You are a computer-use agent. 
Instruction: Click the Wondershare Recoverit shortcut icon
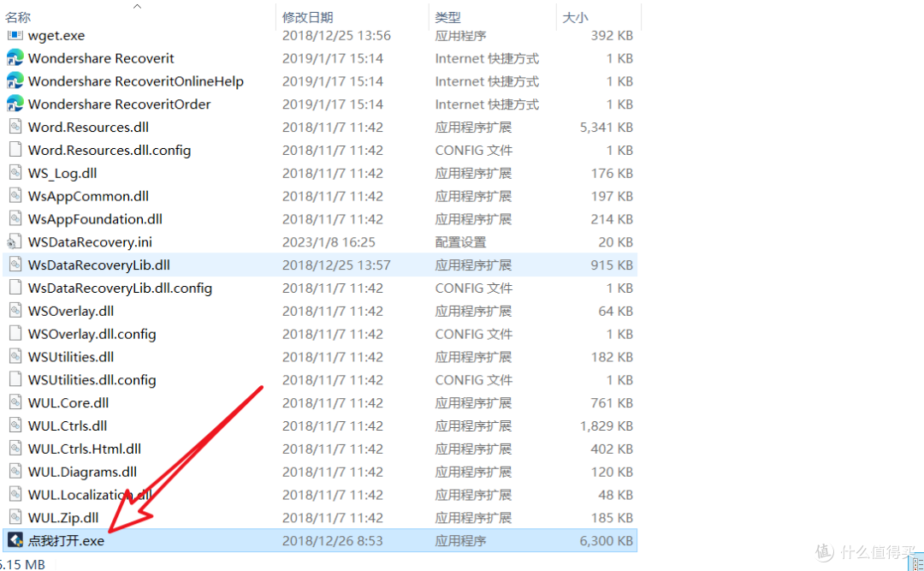pos(15,58)
